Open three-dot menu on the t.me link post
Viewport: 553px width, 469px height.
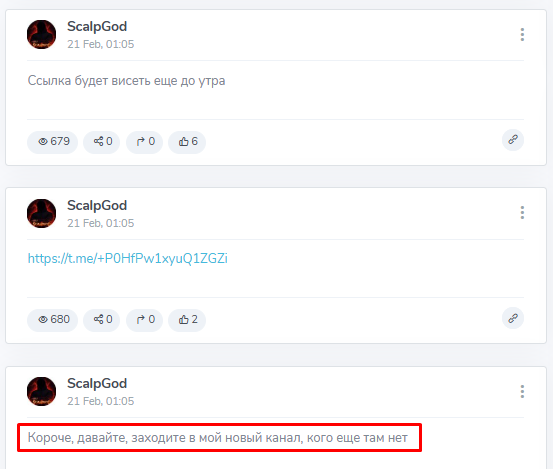(x=522, y=213)
